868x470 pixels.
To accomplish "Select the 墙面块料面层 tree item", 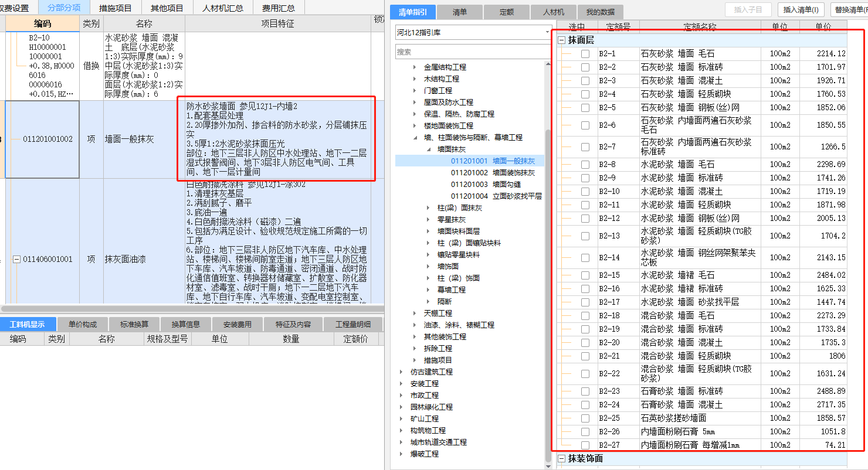I will 459,231.
